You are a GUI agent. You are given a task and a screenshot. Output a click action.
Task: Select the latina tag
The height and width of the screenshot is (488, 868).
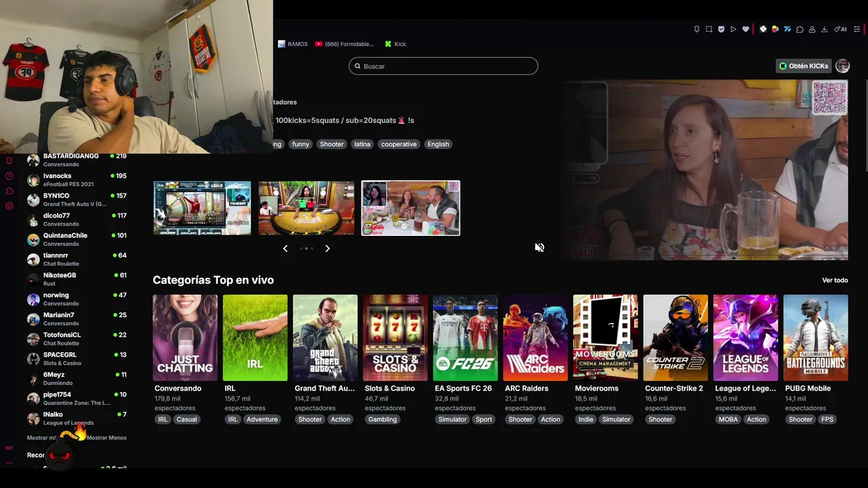(x=362, y=144)
